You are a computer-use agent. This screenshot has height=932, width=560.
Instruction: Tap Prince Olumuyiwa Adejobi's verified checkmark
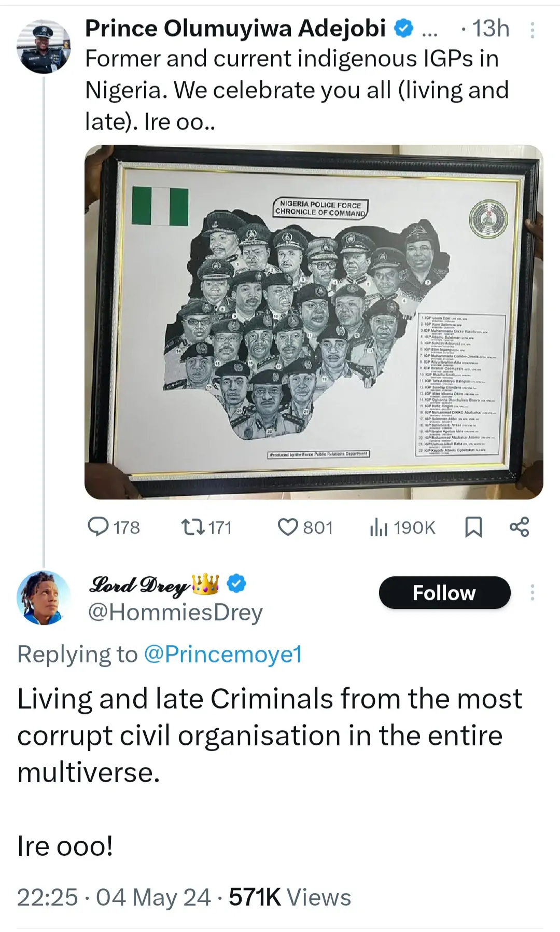pyautogui.click(x=404, y=29)
